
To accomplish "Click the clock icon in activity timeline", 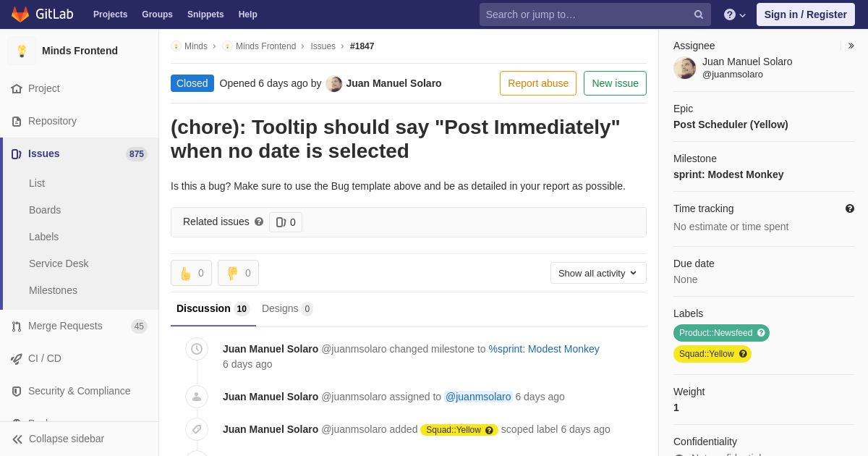I will [x=197, y=349].
